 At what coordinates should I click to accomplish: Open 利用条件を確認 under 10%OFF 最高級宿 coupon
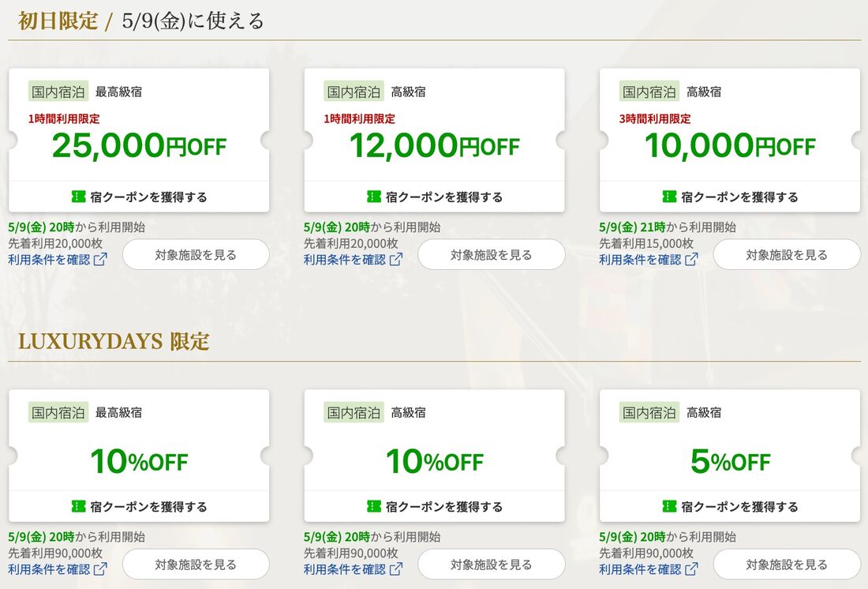58,569
